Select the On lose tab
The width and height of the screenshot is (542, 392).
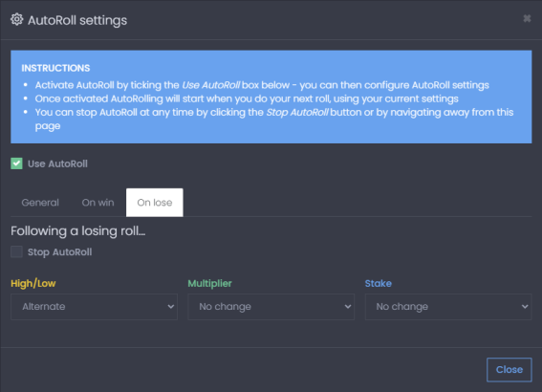pyautogui.click(x=155, y=203)
